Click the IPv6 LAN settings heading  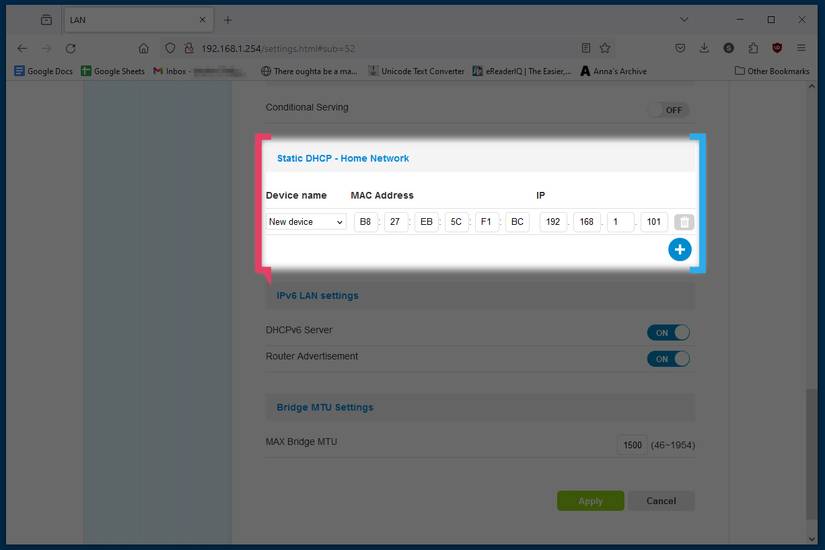pyautogui.click(x=317, y=296)
